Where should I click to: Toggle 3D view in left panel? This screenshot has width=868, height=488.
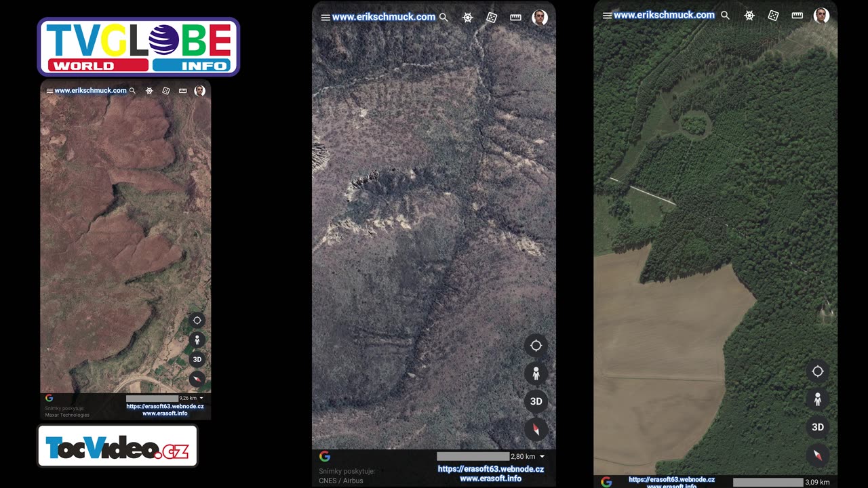coord(197,360)
